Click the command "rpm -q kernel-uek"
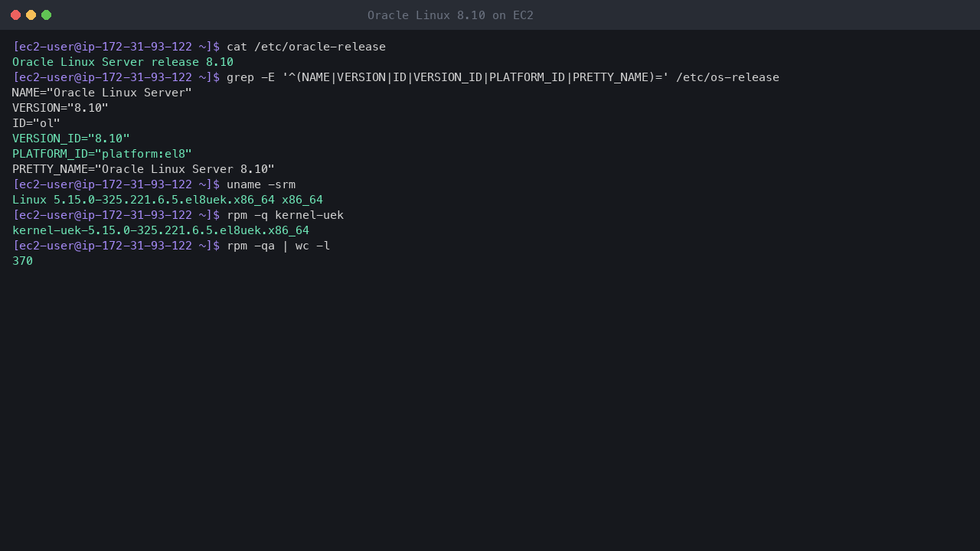Image resolution: width=980 pixels, height=551 pixels. click(286, 215)
